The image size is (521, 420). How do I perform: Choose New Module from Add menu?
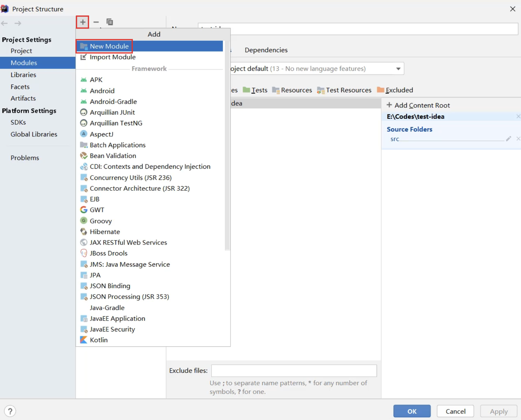tap(149, 46)
